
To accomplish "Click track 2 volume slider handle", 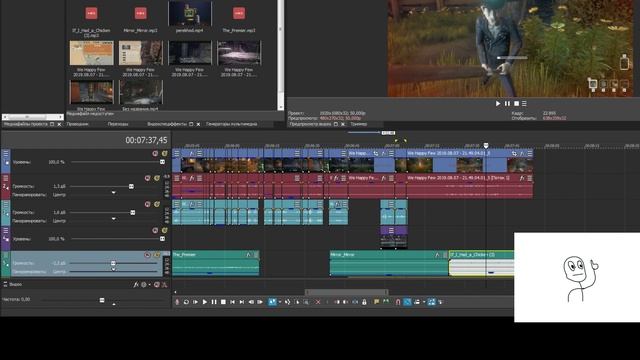I will point(131,186).
